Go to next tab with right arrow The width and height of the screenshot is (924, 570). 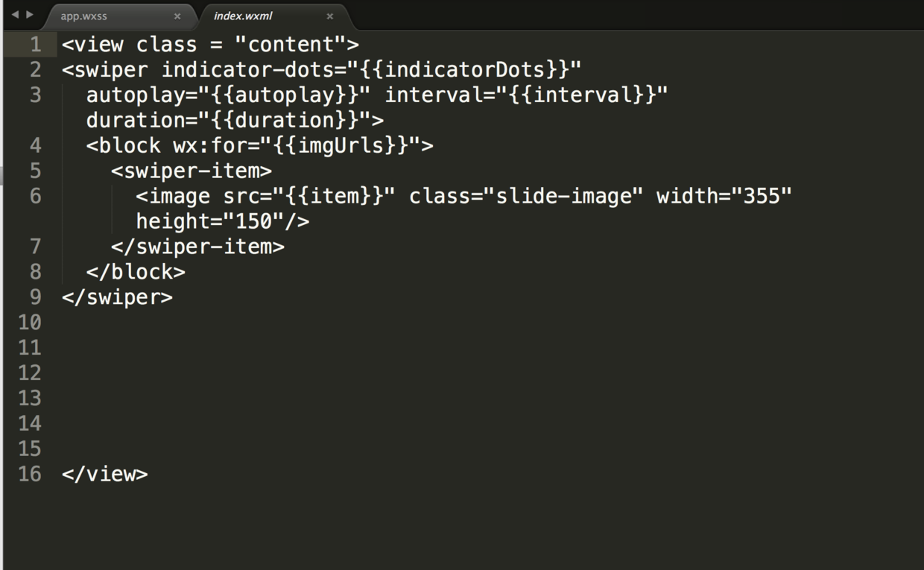pyautogui.click(x=30, y=15)
